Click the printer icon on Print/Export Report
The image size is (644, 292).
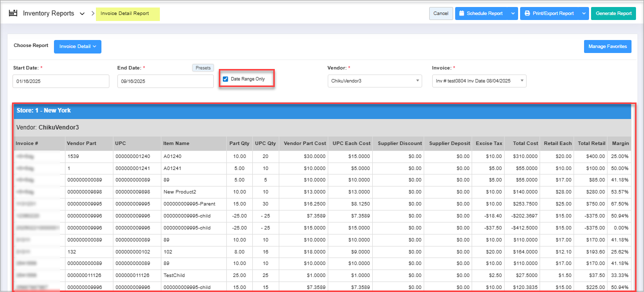point(527,13)
